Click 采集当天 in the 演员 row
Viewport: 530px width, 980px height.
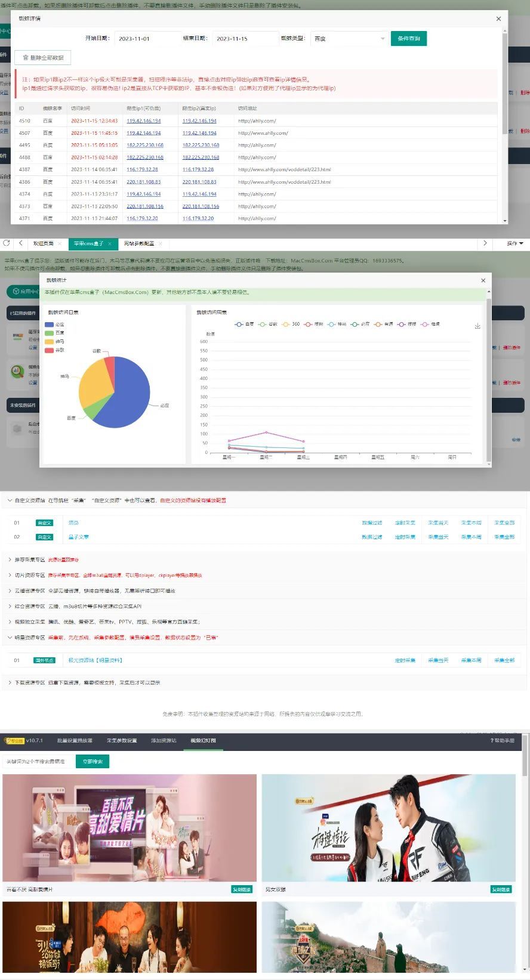[x=438, y=523]
